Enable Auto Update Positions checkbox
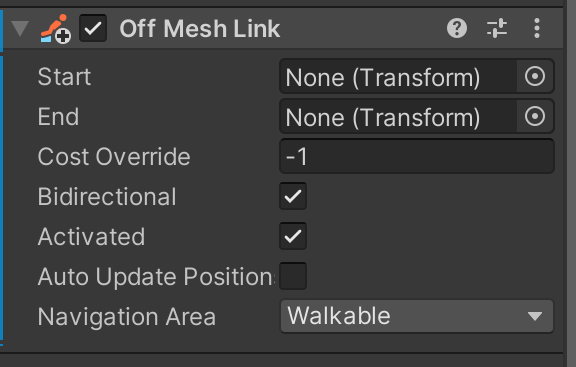 pyautogui.click(x=293, y=276)
